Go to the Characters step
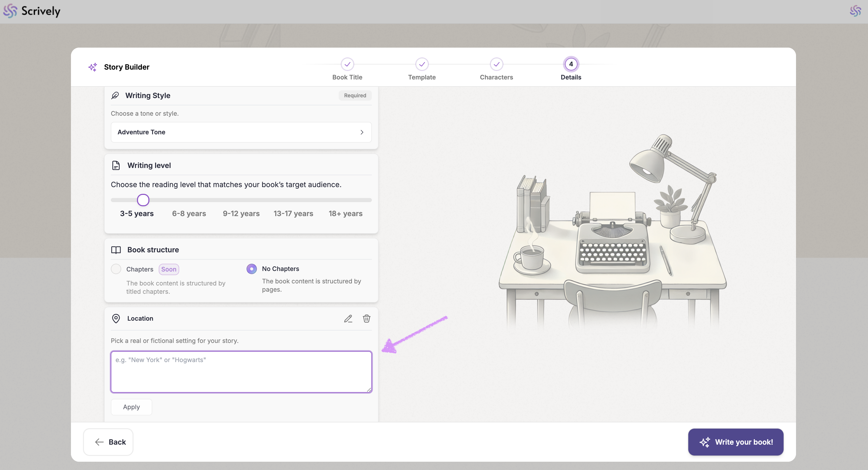 pyautogui.click(x=496, y=64)
